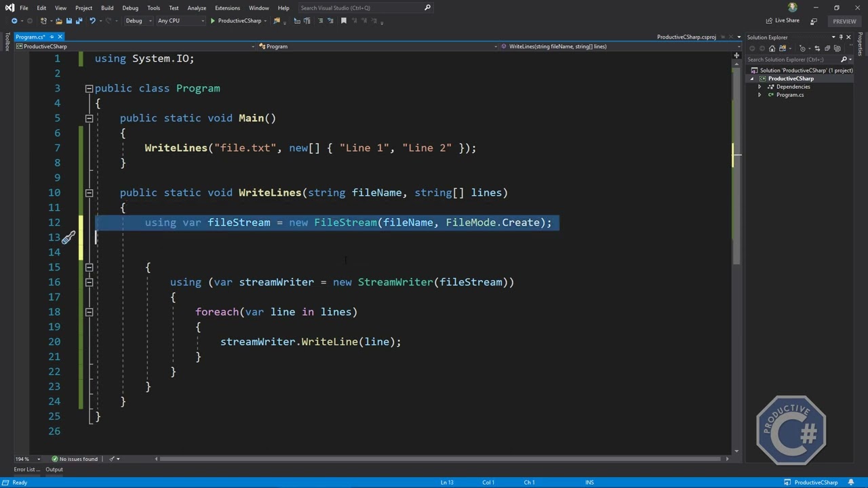
Task: Click the user account avatar
Action: (x=793, y=7)
